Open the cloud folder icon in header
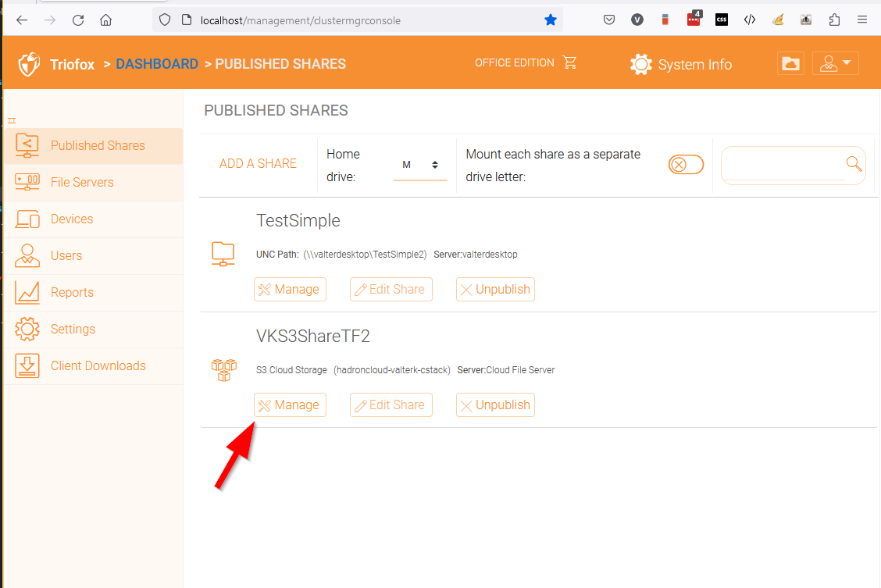Viewport: 881px width, 588px height. (790, 63)
